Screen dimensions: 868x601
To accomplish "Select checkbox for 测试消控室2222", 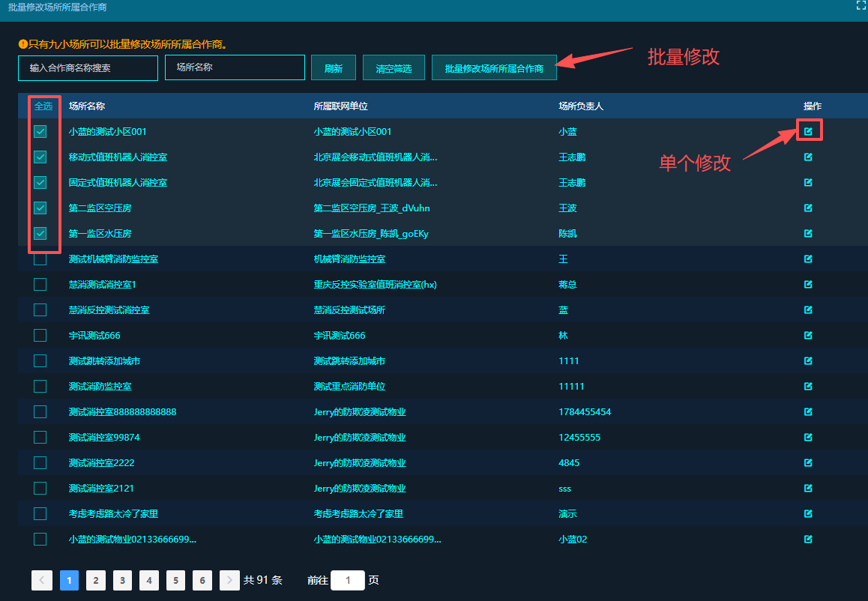I will (x=40, y=462).
